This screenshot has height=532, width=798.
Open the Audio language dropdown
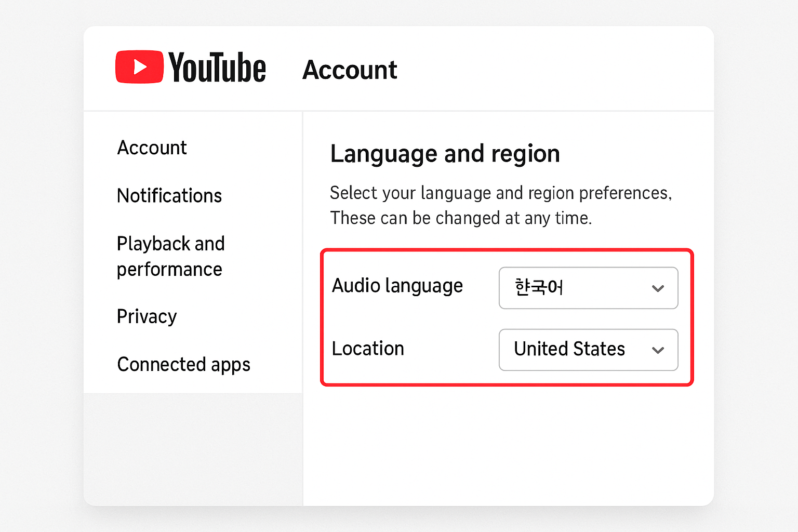pos(588,288)
